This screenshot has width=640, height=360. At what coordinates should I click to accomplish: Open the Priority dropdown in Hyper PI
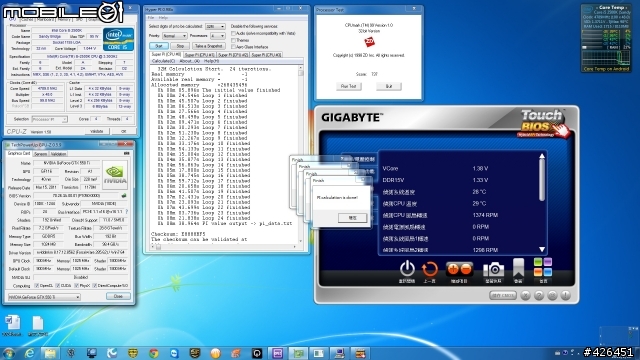click(x=174, y=36)
